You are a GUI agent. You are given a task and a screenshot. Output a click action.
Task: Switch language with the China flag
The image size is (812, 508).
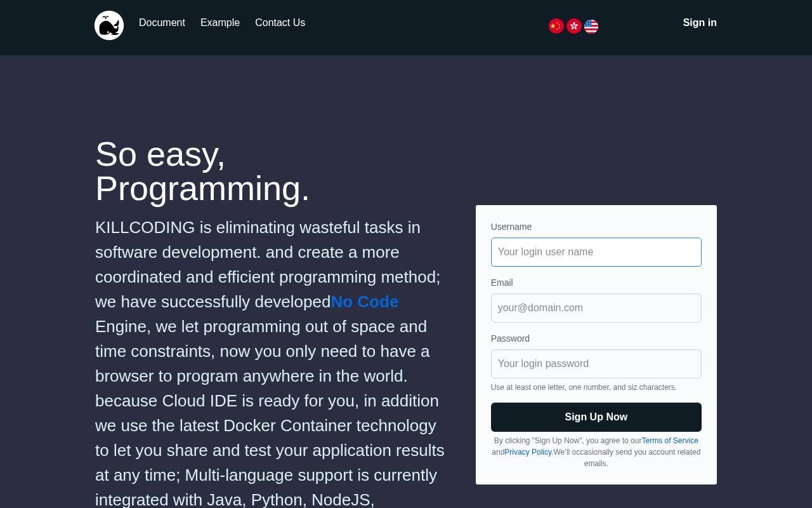556,26
